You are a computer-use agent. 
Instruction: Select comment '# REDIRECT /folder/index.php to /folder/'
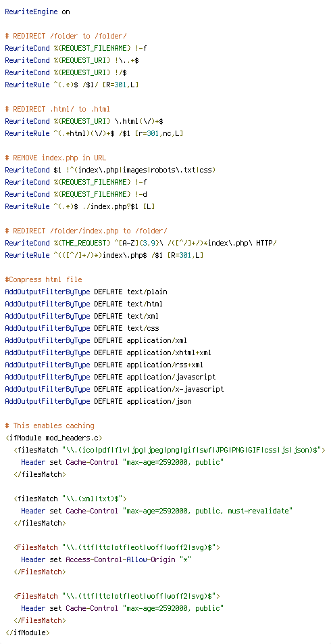86,231
